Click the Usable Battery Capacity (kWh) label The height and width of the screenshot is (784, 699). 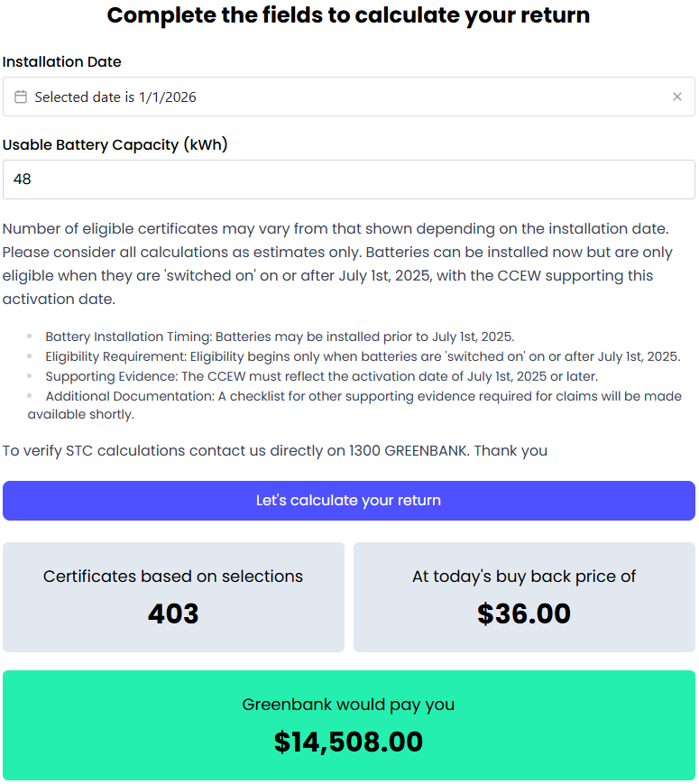click(115, 144)
